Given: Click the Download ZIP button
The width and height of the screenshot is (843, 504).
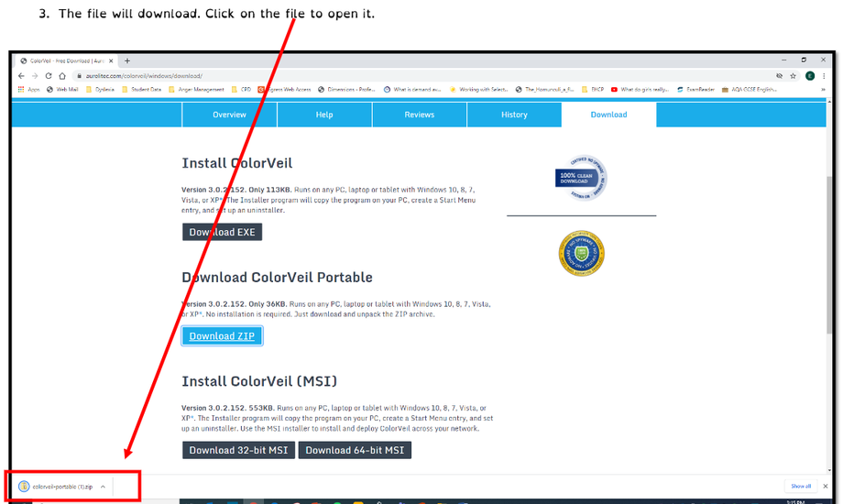Looking at the screenshot, I should click(x=222, y=336).
